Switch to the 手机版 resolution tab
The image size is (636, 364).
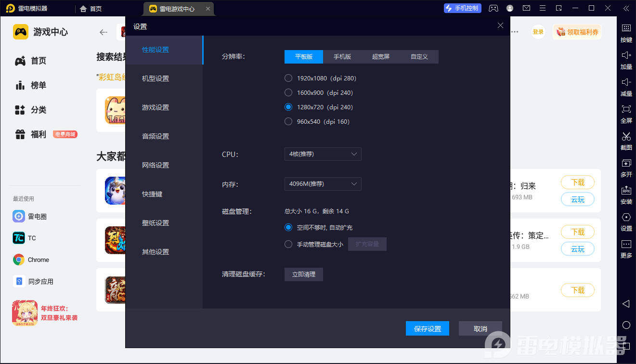[342, 57]
